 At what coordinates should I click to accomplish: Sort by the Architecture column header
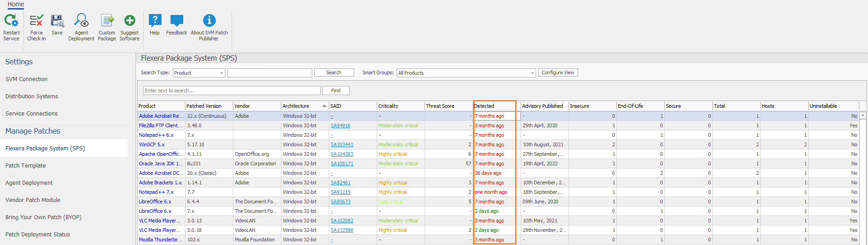click(x=305, y=106)
